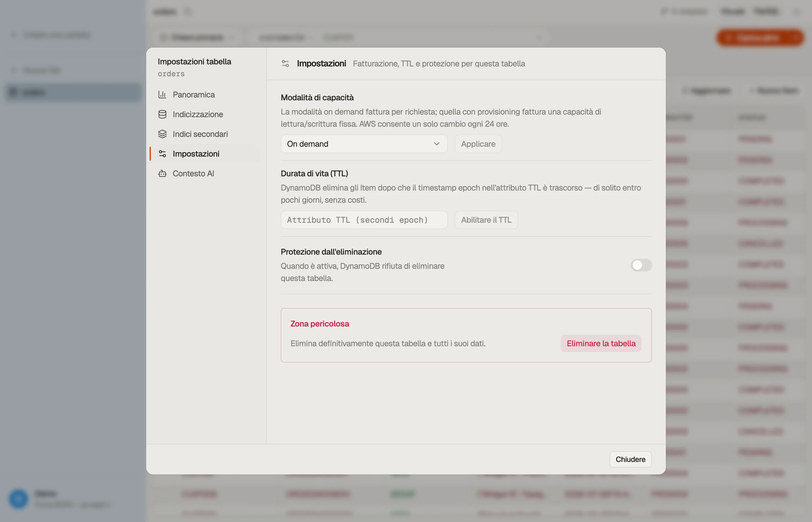Click the orders table name label

(171, 74)
